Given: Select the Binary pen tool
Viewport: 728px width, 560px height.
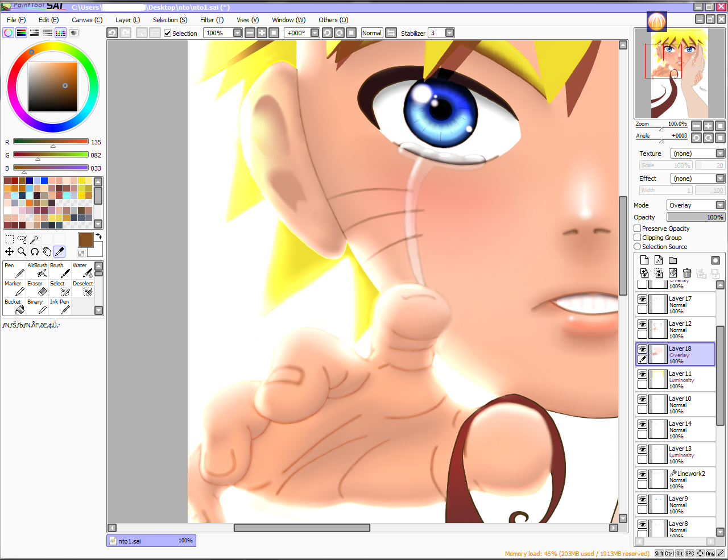Looking at the screenshot, I should [37, 306].
